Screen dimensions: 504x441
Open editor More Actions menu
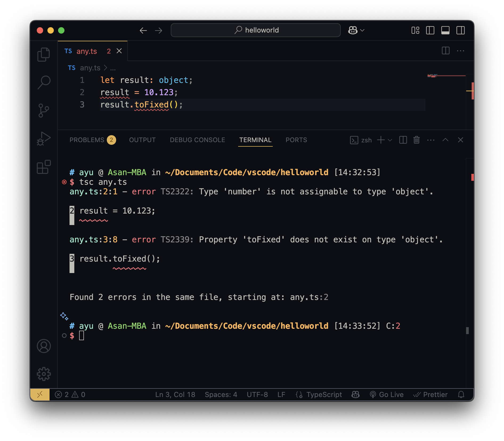(x=461, y=51)
